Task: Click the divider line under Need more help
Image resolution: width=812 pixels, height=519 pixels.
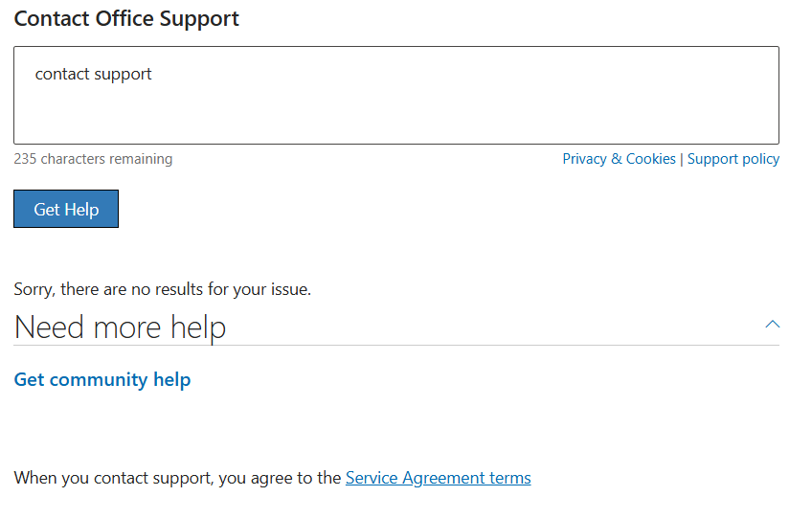Action: click(x=396, y=346)
